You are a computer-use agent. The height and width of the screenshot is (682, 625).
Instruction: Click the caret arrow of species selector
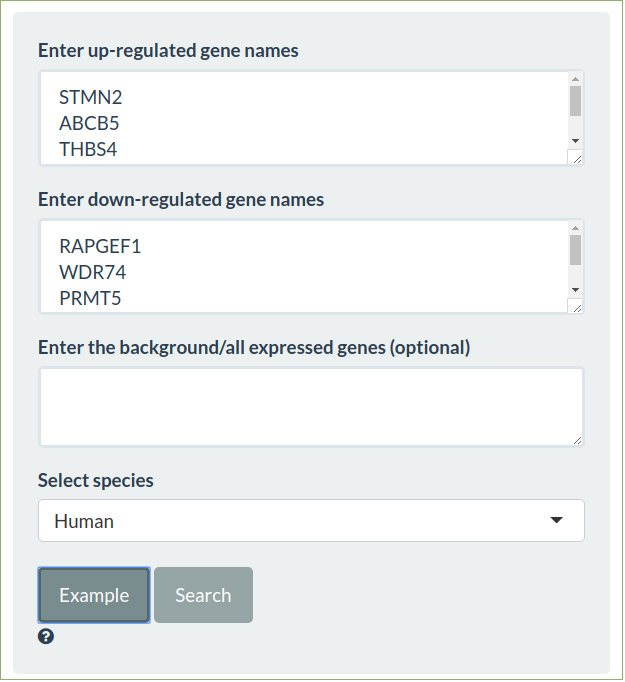[557, 521]
